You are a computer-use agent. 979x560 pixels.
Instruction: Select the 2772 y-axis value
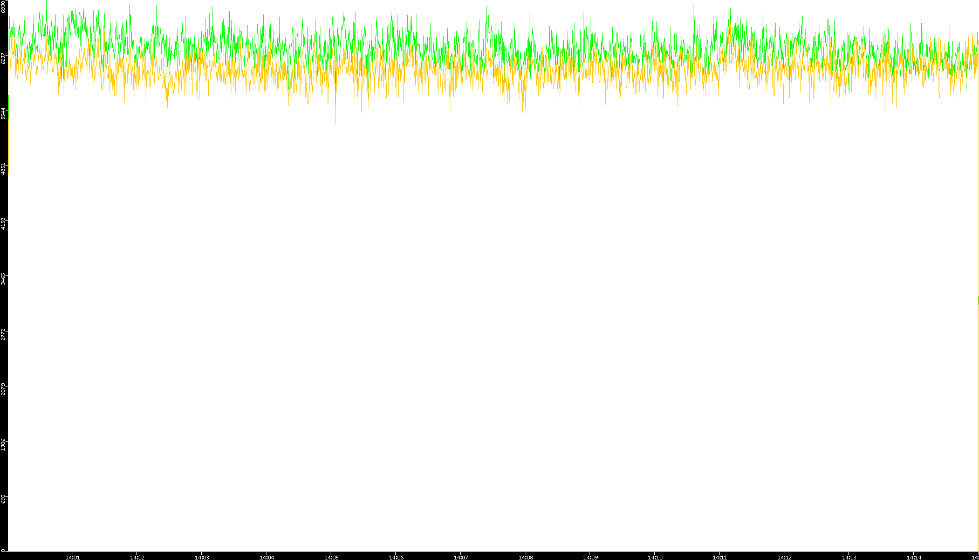click(3, 334)
